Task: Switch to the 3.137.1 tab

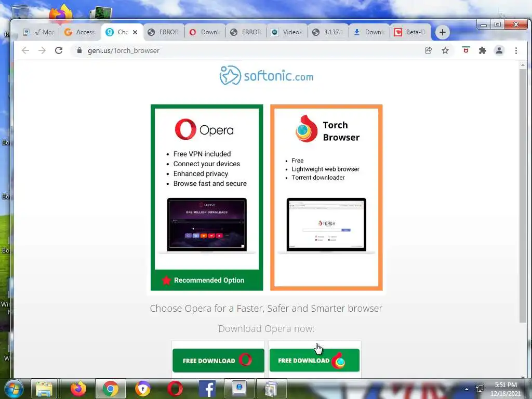Action: coord(329,32)
